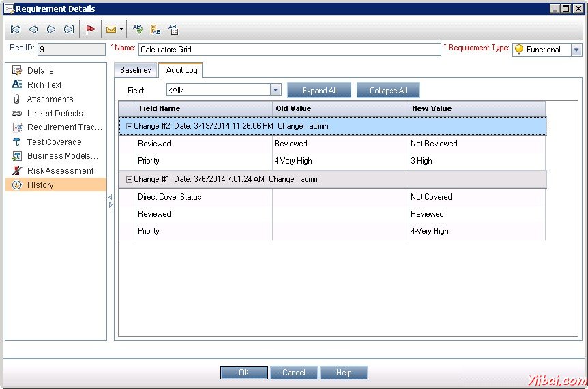The width and height of the screenshot is (588, 389).
Task: Run the spell check icon
Action: [138, 29]
